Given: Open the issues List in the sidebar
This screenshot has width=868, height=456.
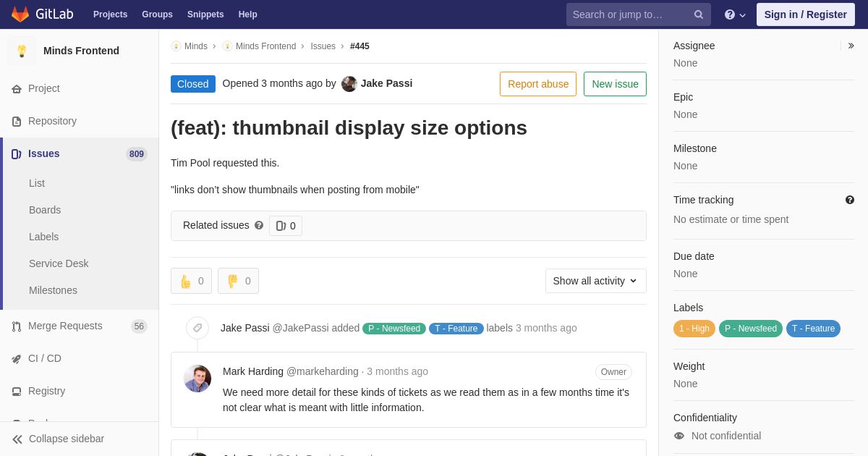Looking at the screenshot, I should coord(37,183).
